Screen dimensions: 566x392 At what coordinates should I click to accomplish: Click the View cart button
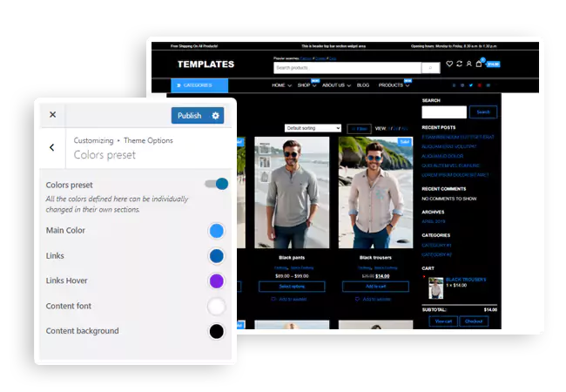coord(443,321)
